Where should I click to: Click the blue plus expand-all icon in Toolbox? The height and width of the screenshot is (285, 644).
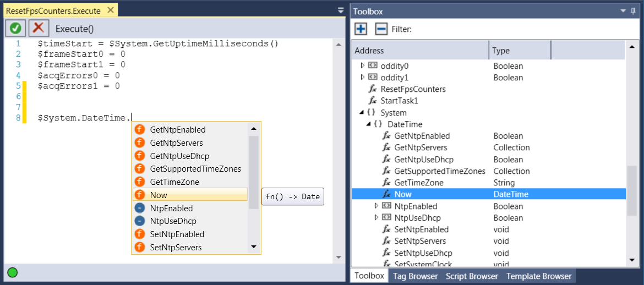point(361,29)
